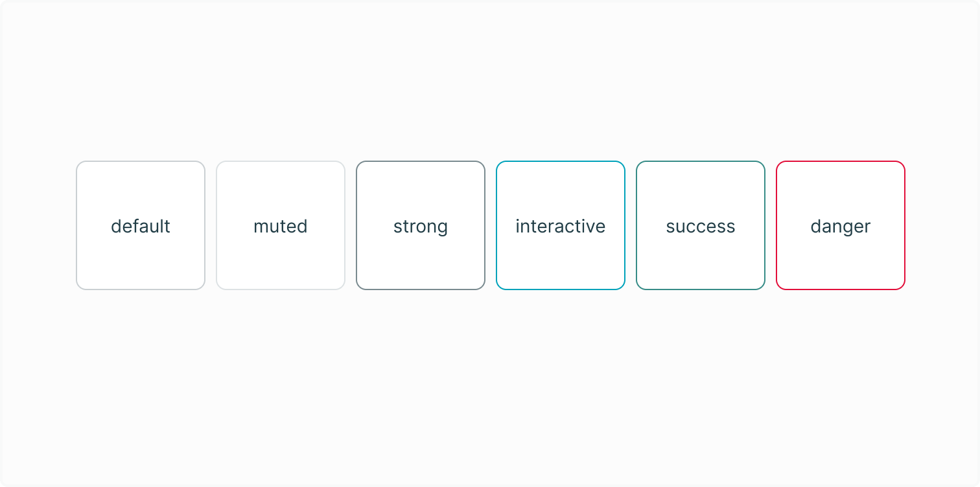Select the green-teal outlined swatch labeled success
Viewport: 980px width, 487px height.
coord(701,259)
